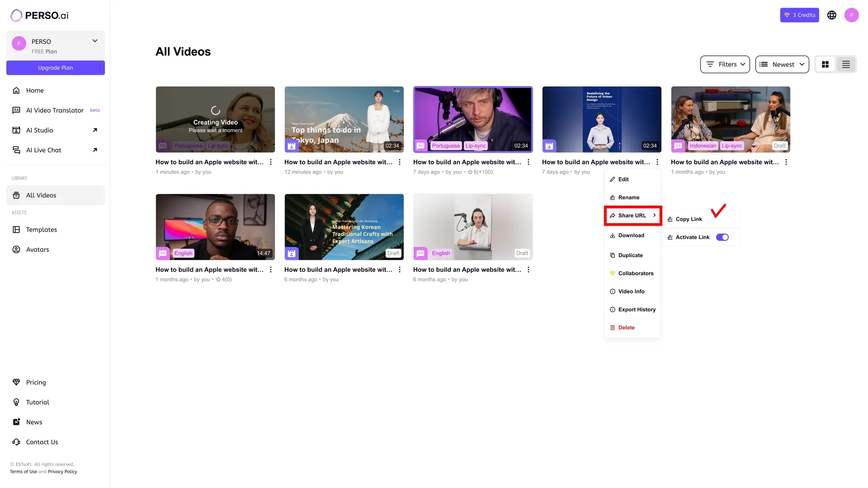Open the Urban Design video thumbnail
The width and height of the screenshot is (868, 488).
602,119
